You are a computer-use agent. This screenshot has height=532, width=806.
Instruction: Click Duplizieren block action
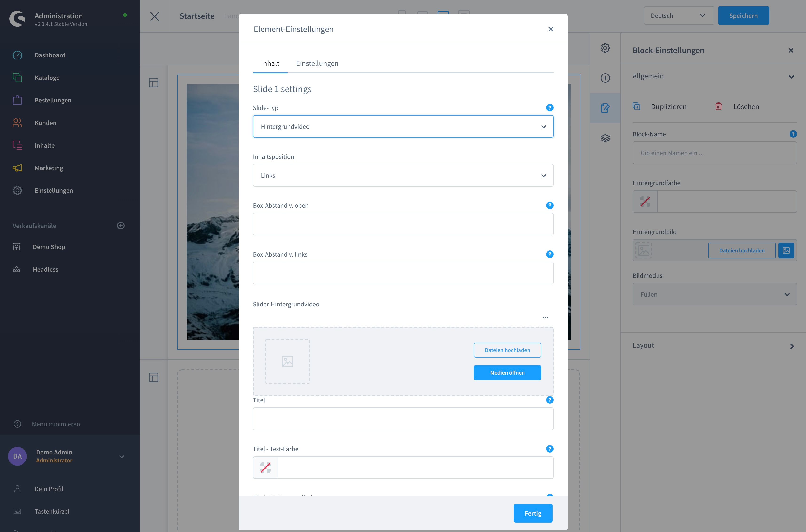(x=660, y=106)
